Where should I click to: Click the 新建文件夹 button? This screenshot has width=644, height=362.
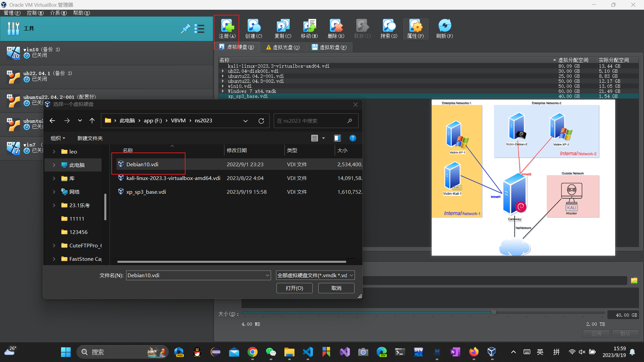coord(90,138)
